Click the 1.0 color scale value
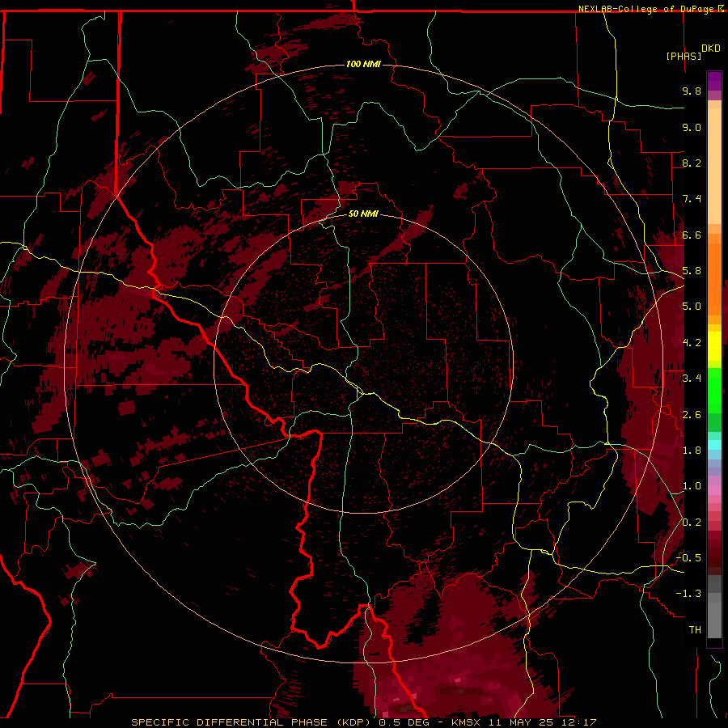 [692, 486]
